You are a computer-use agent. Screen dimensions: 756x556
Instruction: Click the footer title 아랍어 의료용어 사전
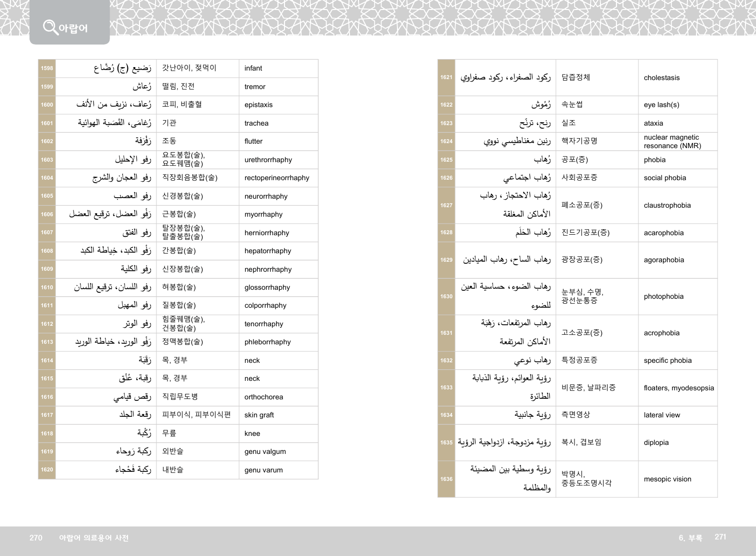click(x=93, y=538)
